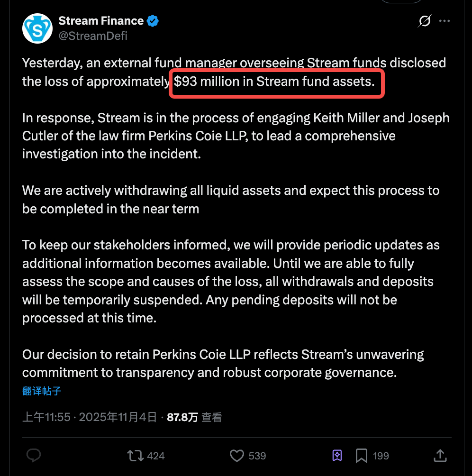Click the blue verified checkmark badge
Viewport: 472px width, 476px height.
[152, 20]
